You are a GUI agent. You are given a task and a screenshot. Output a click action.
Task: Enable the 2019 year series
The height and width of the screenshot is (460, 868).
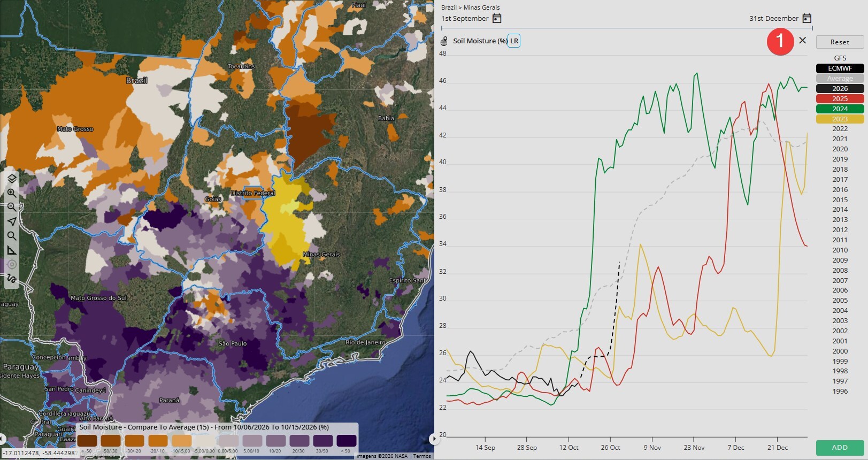pyautogui.click(x=840, y=159)
